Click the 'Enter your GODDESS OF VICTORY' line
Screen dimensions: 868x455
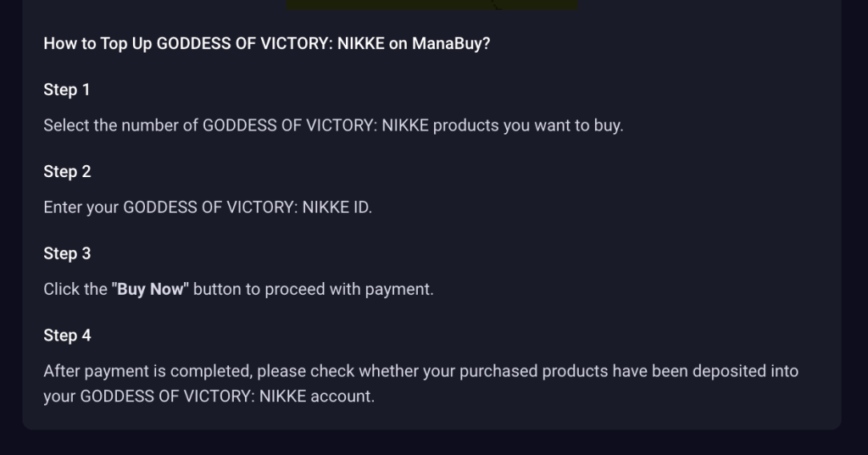pyautogui.click(x=208, y=208)
